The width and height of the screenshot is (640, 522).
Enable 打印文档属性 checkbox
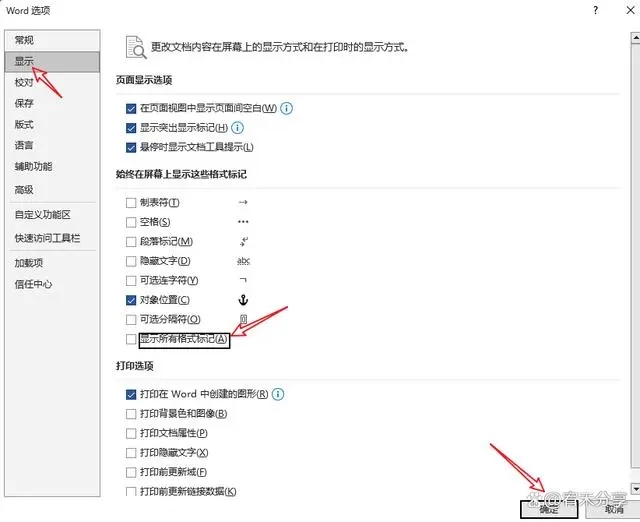click(x=131, y=433)
